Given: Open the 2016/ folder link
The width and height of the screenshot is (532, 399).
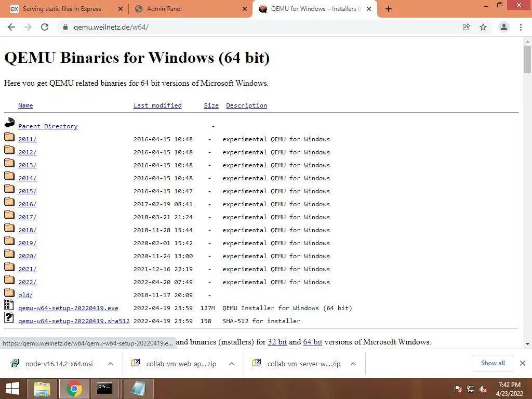Looking at the screenshot, I should (28, 204).
